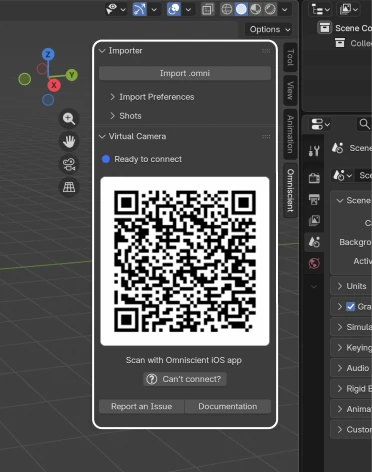372x472 pixels.
Task: Collapse the Importer panel
Action: coord(102,51)
